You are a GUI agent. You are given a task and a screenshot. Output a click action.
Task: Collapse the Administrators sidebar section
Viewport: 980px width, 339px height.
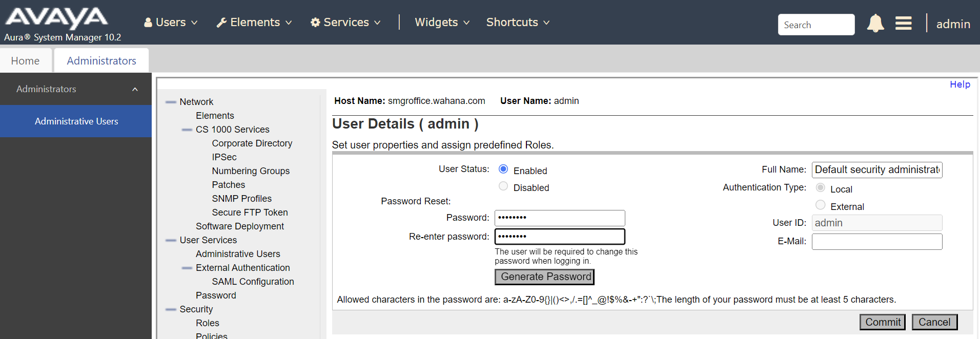coord(135,89)
